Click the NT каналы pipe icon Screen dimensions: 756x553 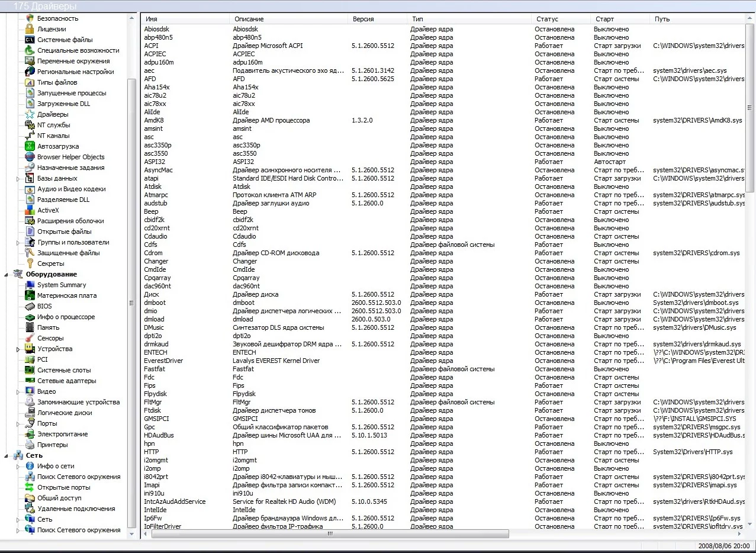click(30, 136)
